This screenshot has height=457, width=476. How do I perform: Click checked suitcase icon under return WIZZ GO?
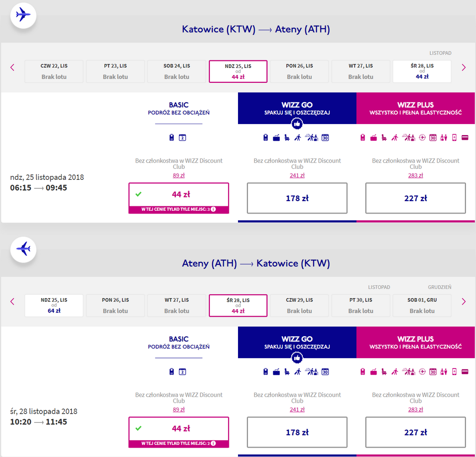click(276, 372)
